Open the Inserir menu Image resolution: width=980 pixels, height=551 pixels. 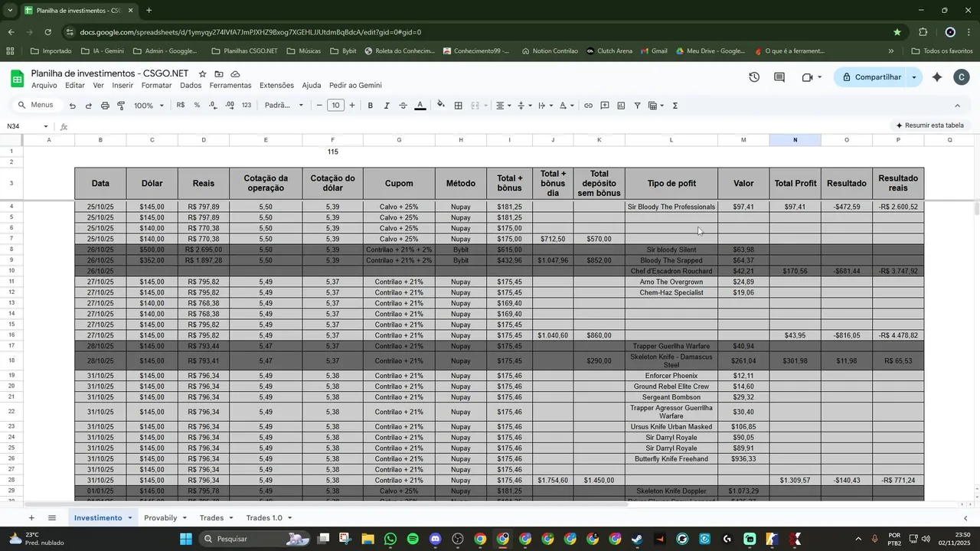click(x=122, y=86)
